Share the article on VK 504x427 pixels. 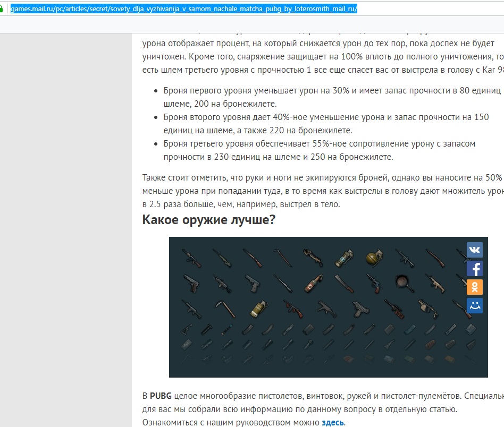pyautogui.click(x=474, y=250)
